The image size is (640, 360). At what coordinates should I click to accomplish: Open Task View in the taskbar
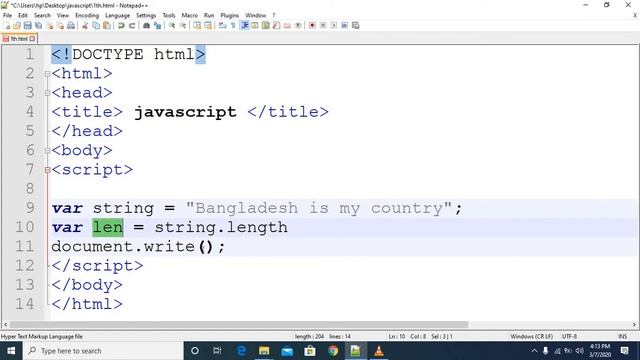218,351
